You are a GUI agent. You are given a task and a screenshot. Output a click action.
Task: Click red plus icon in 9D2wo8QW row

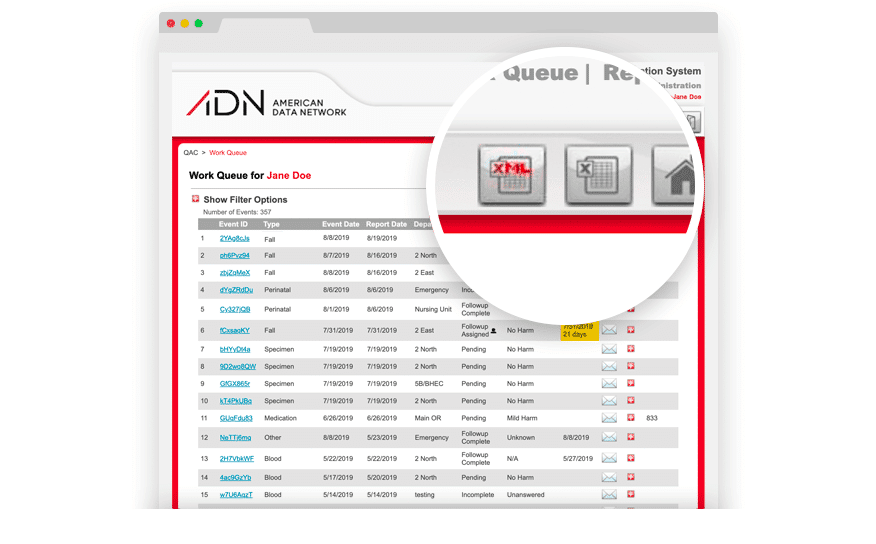pyautogui.click(x=631, y=366)
